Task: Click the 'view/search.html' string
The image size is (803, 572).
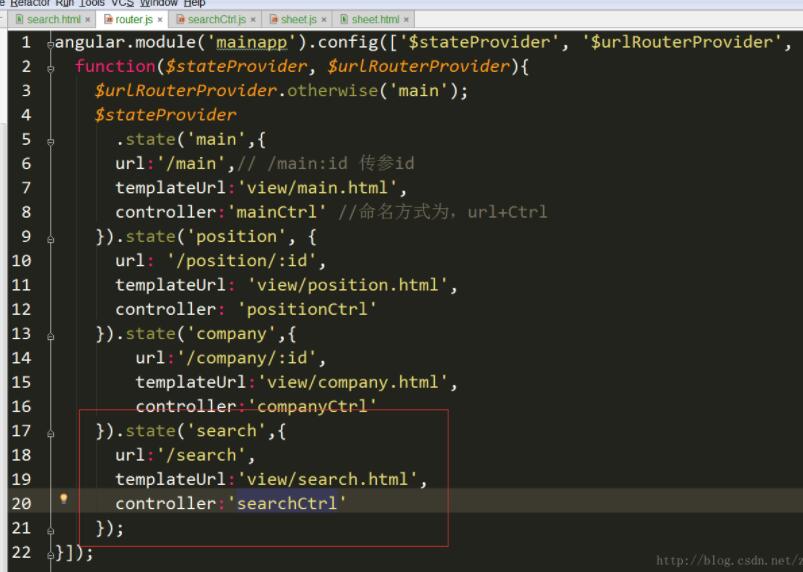Action: point(327,479)
